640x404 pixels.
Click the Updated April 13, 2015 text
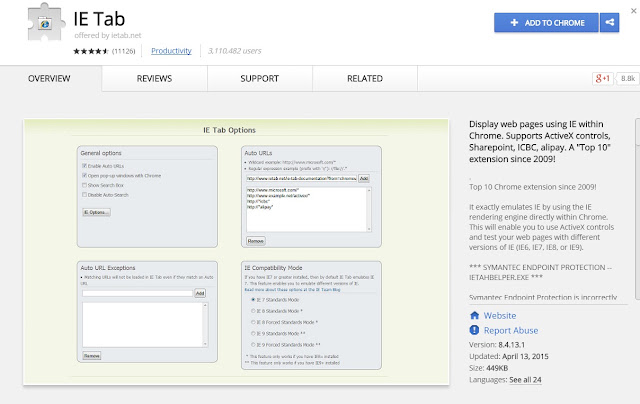coord(509,356)
